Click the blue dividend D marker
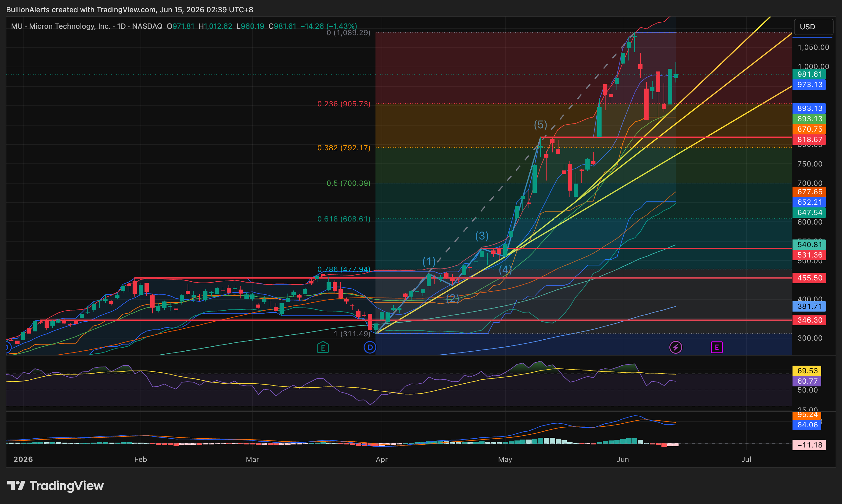842x504 pixels. click(x=370, y=347)
